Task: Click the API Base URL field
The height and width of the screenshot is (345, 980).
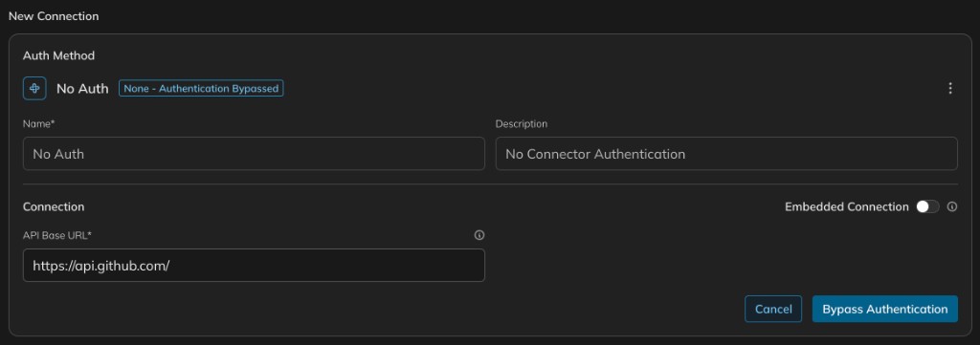Action: point(254,265)
